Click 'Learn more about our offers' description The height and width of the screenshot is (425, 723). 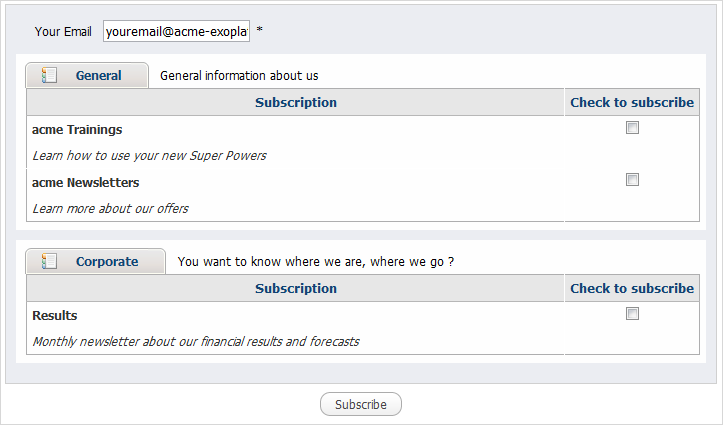(110, 209)
